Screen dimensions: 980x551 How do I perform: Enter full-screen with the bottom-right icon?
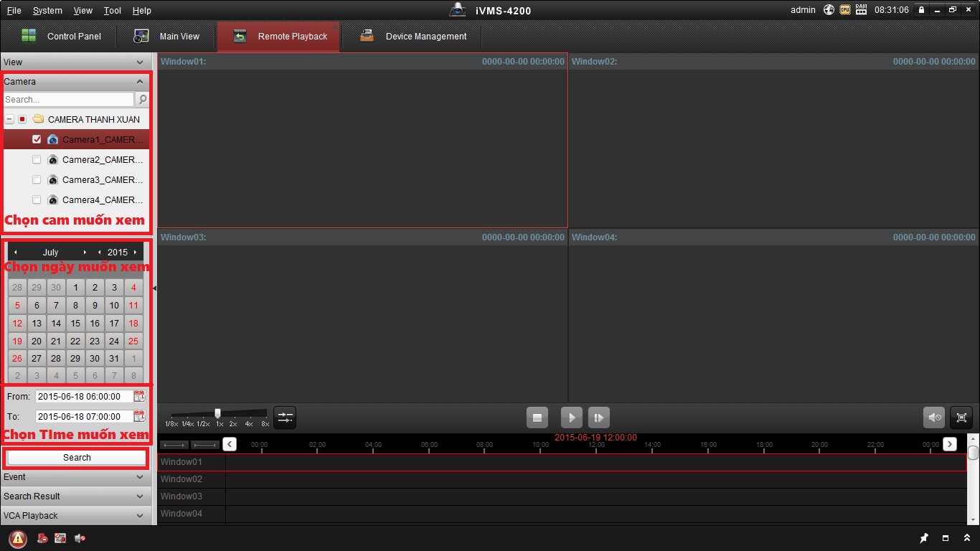(x=961, y=418)
